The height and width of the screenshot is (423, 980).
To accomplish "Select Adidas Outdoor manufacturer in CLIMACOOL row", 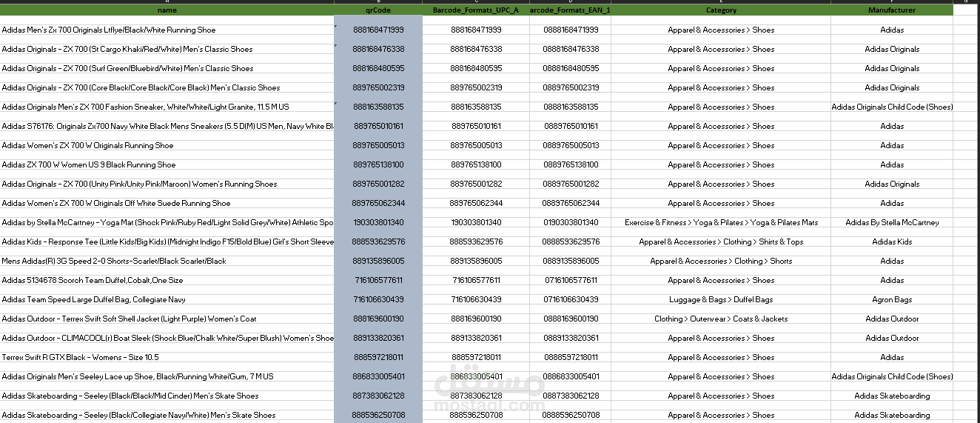I will pos(892,338).
